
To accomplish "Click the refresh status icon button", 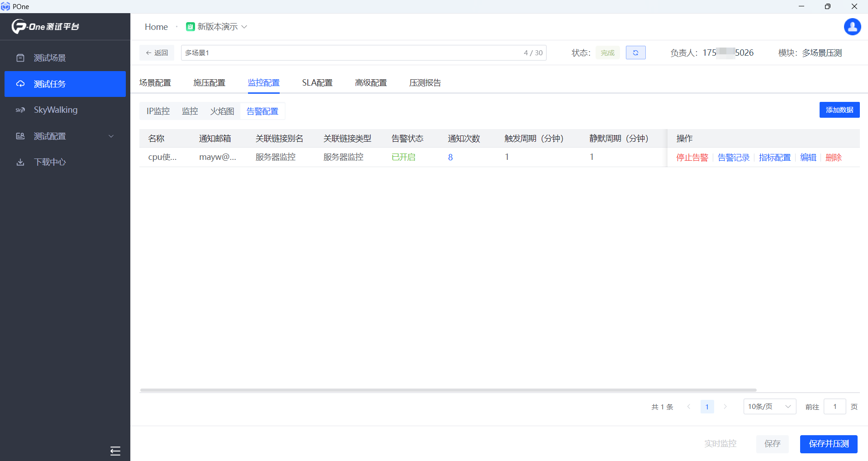I will coord(635,53).
